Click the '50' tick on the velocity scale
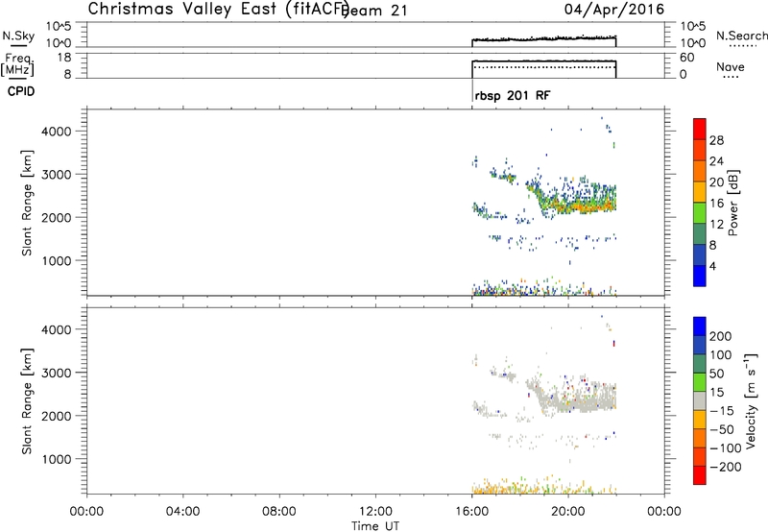 coord(716,374)
